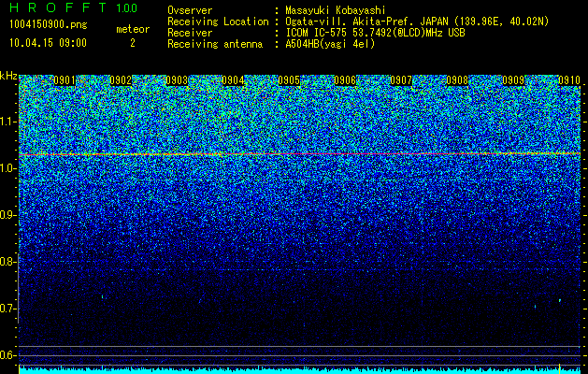
Task: Click the 1.0 kHz axis label
Action: click(x=8, y=168)
